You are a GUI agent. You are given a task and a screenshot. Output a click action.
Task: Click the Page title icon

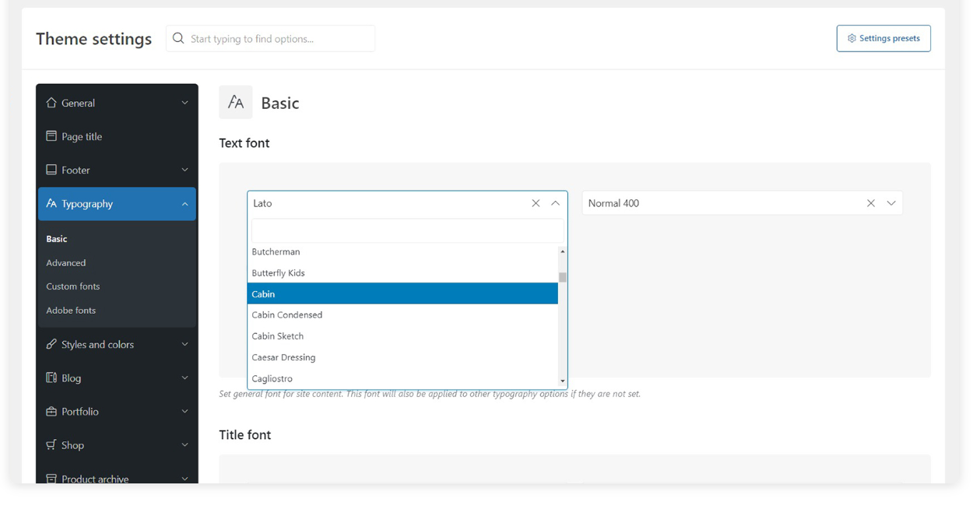[x=51, y=136]
